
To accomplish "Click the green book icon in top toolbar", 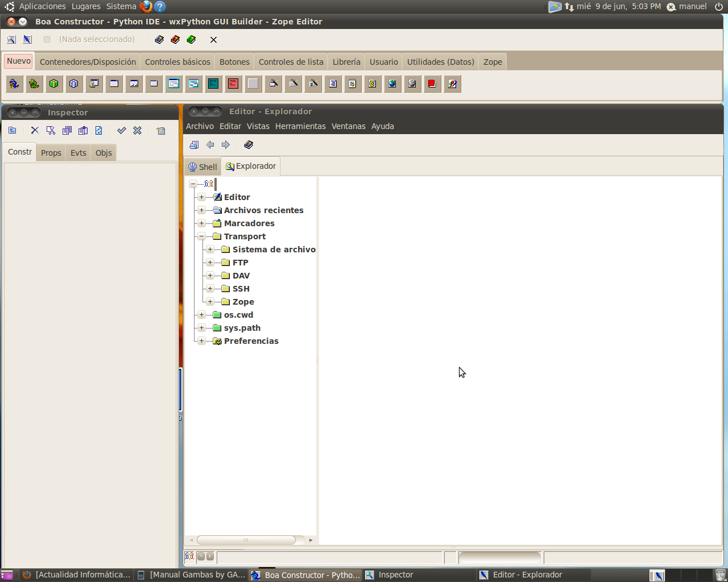I will point(191,40).
